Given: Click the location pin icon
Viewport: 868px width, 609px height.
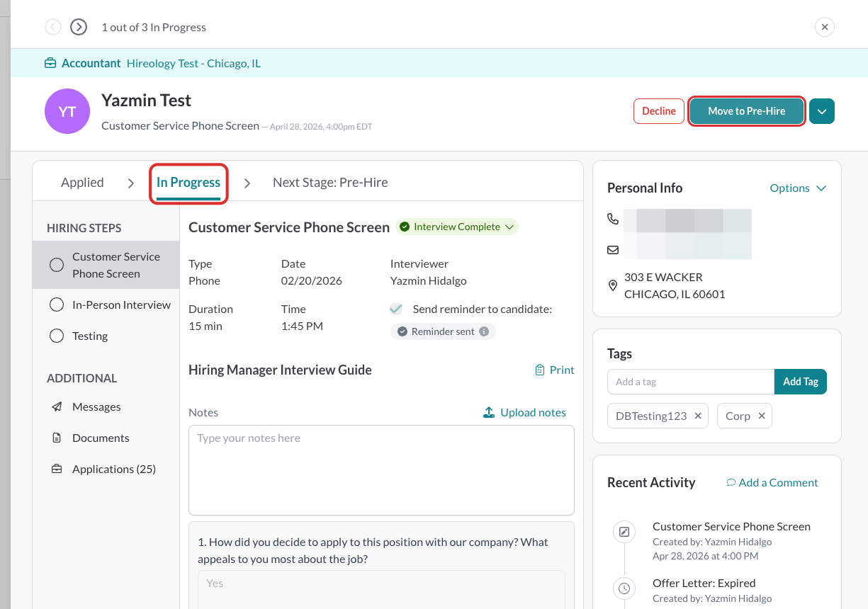Looking at the screenshot, I should 613,285.
